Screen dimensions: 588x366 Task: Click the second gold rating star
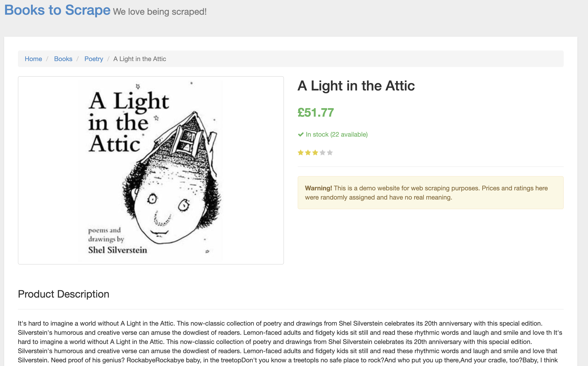308,153
